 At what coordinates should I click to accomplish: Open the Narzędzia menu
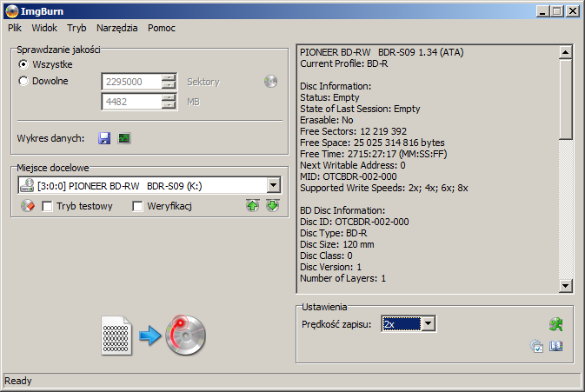tap(117, 28)
